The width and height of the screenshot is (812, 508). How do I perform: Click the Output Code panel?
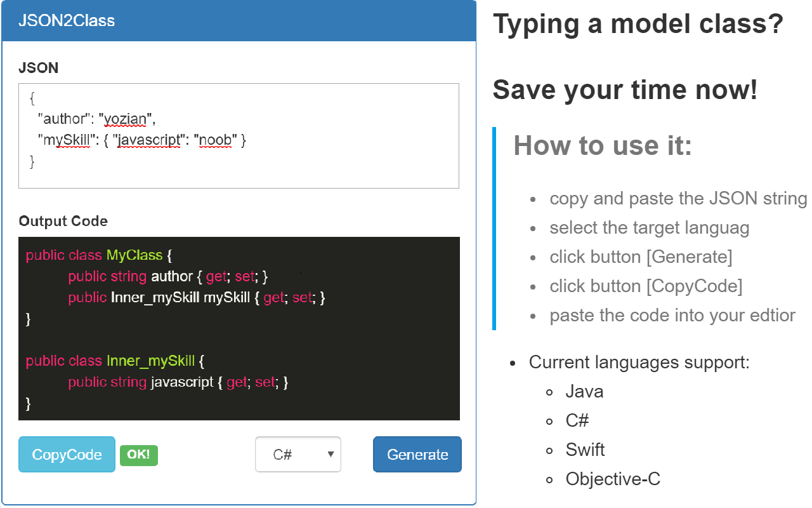239,328
